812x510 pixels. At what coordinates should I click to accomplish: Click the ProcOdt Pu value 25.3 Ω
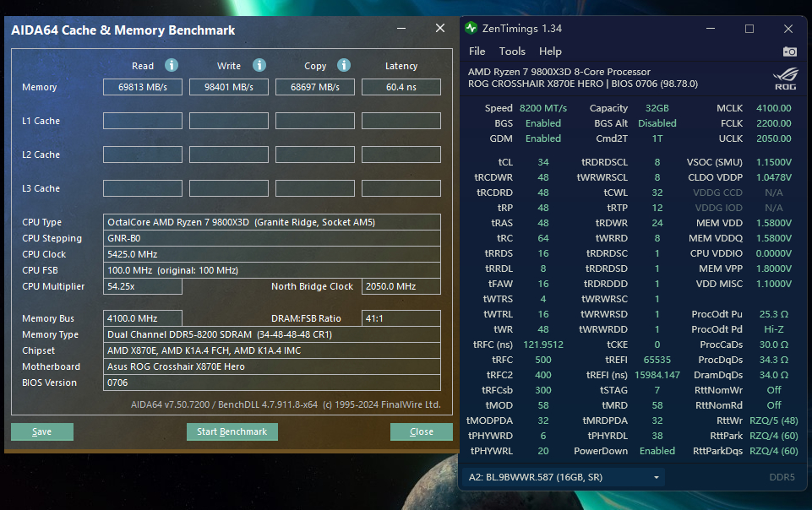774,314
